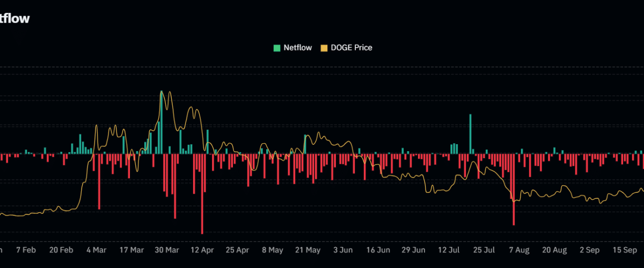The width and height of the screenshot is (644, 268).
Task: Click the partially visible Netflow chart title
Action: point(14,19)
